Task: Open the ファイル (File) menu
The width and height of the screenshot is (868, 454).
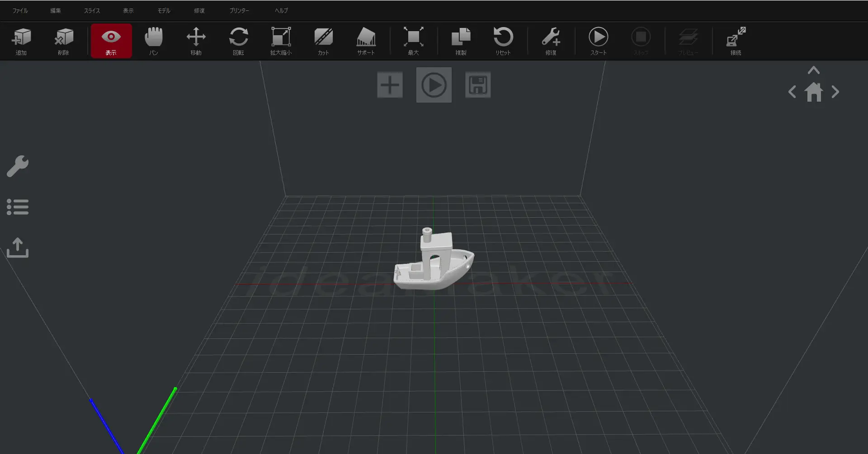Action: [x=20, y=10]
